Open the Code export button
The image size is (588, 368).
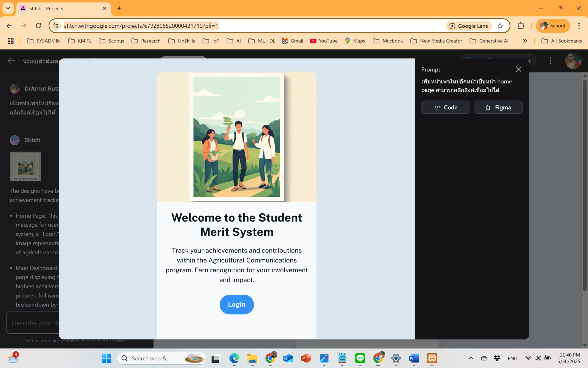click(x=446, y=107)
